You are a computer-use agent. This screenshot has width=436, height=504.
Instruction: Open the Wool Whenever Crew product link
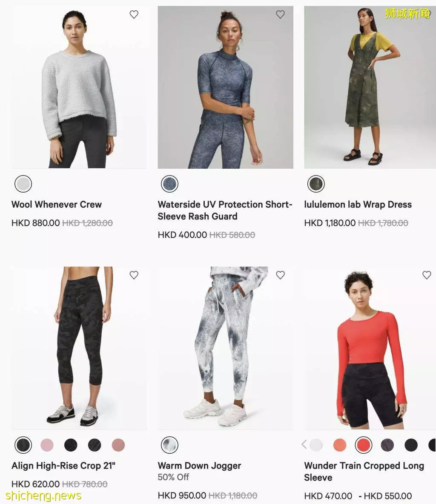pyautogui.click(x=57, y=204)
